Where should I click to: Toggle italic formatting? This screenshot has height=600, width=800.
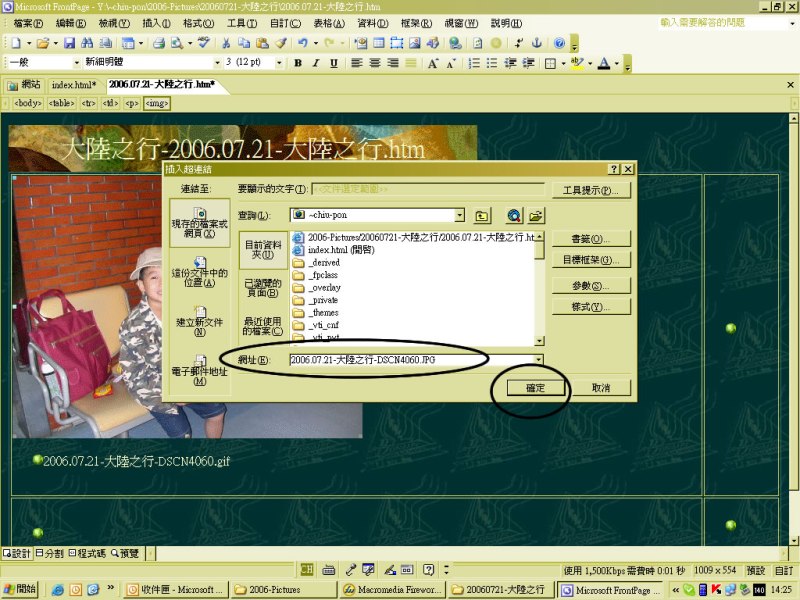315,63
